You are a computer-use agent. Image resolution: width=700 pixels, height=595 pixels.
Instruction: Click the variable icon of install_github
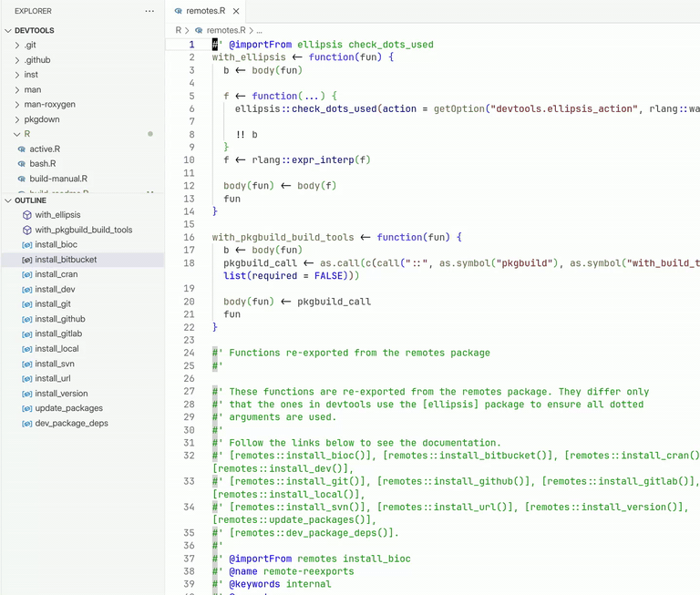tap(27, 319)
